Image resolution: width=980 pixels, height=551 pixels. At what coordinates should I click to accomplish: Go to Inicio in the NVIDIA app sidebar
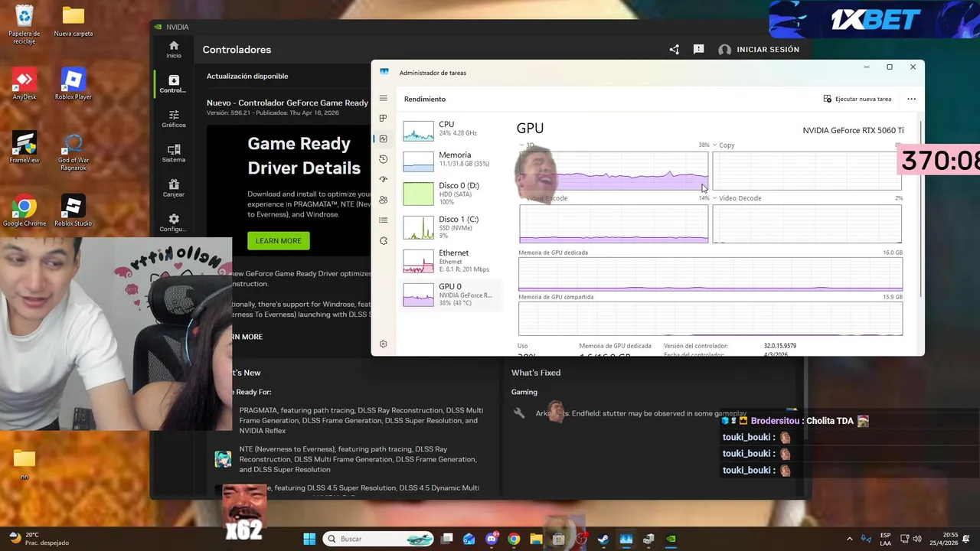174,50
